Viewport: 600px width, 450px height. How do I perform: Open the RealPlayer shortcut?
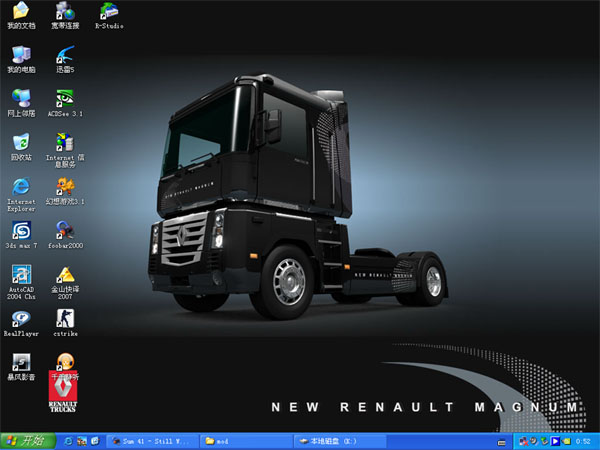(x=20, y=320)
